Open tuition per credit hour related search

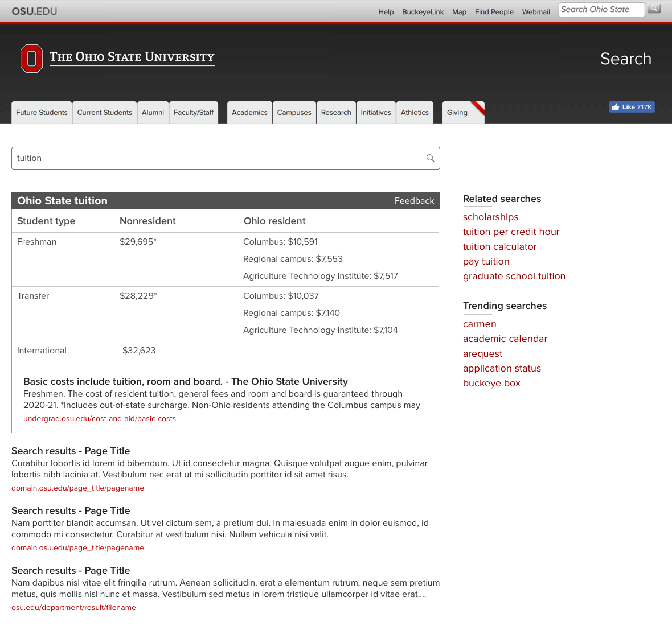tap(511, 232)
